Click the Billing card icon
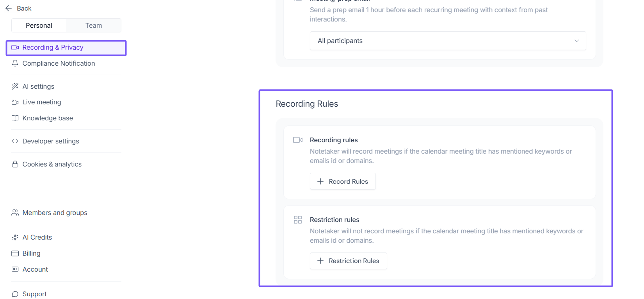This screenshot has width=644, height=299. [15, 253]
